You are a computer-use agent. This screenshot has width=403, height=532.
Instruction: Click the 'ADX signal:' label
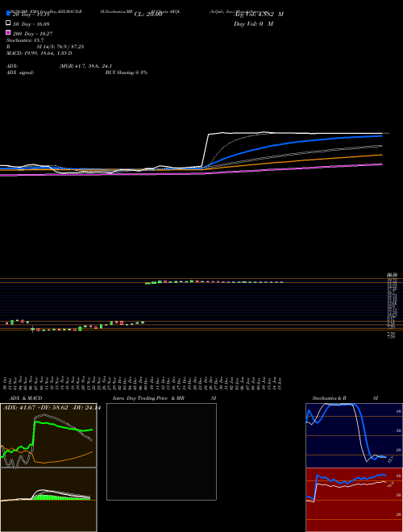click(x=20, y=73)
